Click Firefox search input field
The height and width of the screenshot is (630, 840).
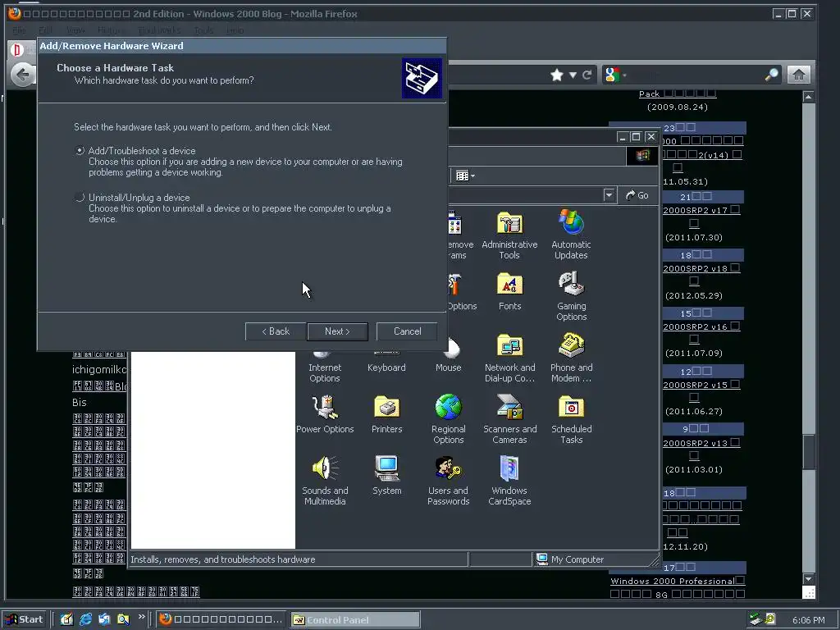(696, 75)
